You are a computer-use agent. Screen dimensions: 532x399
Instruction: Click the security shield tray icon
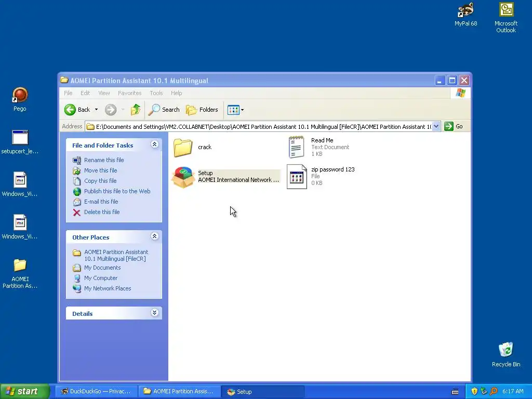(x=474, y=392)
